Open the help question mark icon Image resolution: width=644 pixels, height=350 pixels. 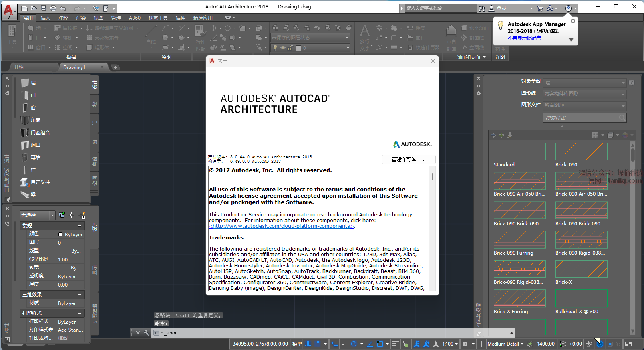(568, 8)
